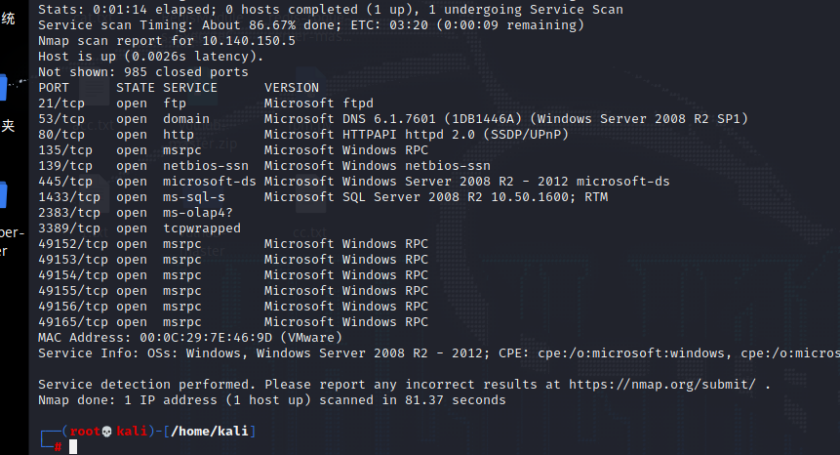This screenshot has height=455, width=840.
Task: Click the 'Nmap done' summary line
Action: 271,400
